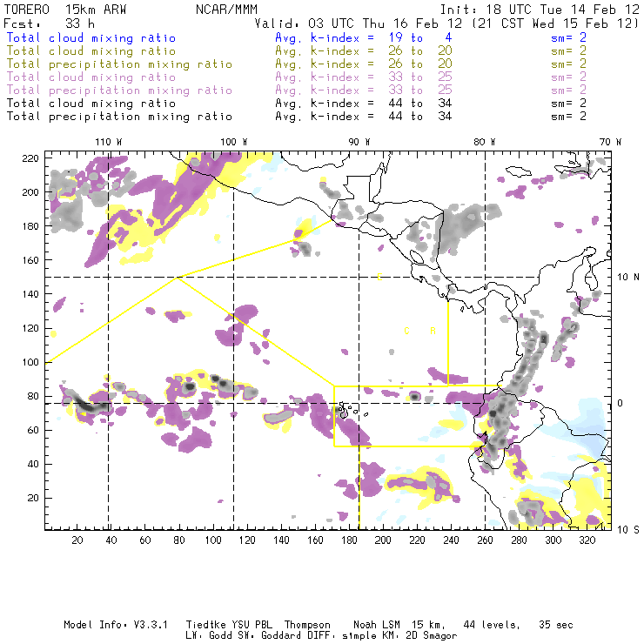Viewport: 644px width, 644px height.
Task: Click the yellow 'E' marker on the map
Action: [x=379, y=278]
